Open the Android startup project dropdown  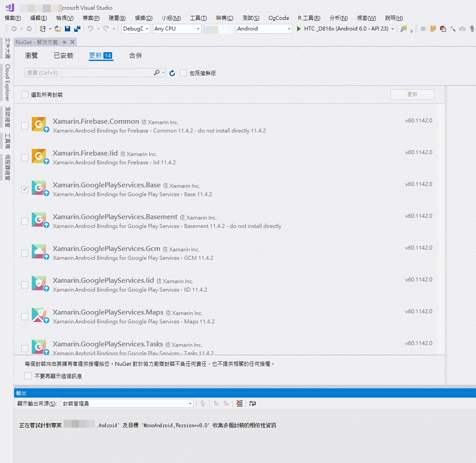click(x=248, y=29)
